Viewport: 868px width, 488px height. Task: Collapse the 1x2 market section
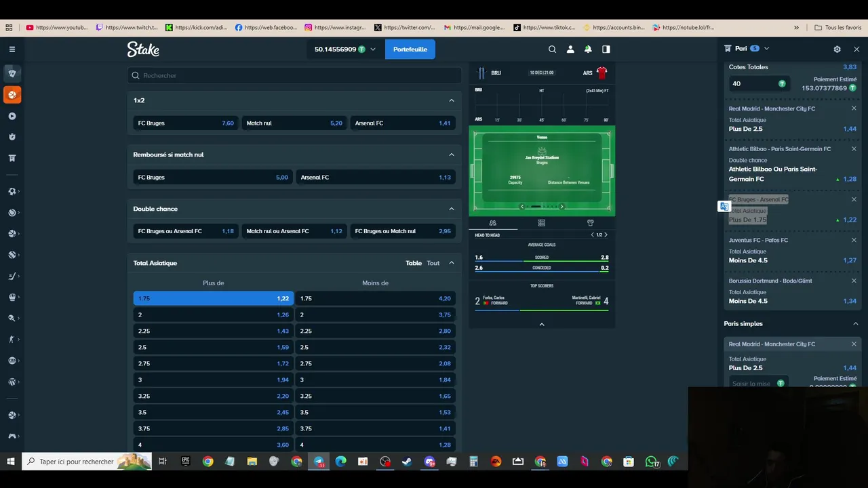[x=452, y=100]
